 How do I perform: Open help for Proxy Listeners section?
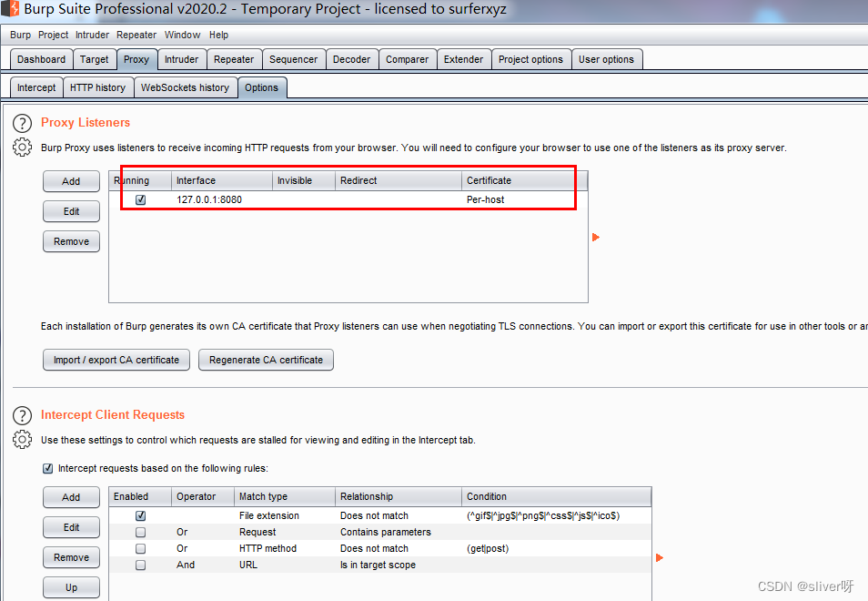22,123
